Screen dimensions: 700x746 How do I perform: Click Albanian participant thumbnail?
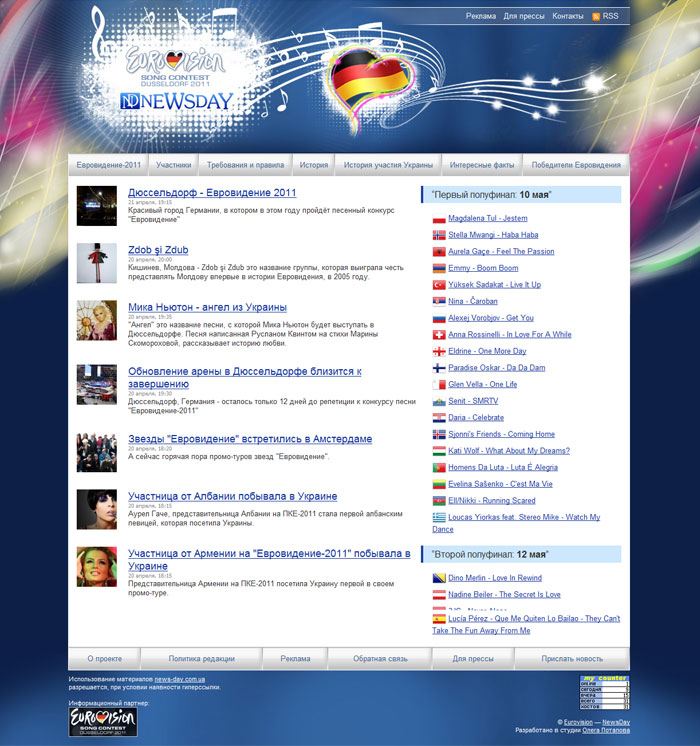point(97,509)
